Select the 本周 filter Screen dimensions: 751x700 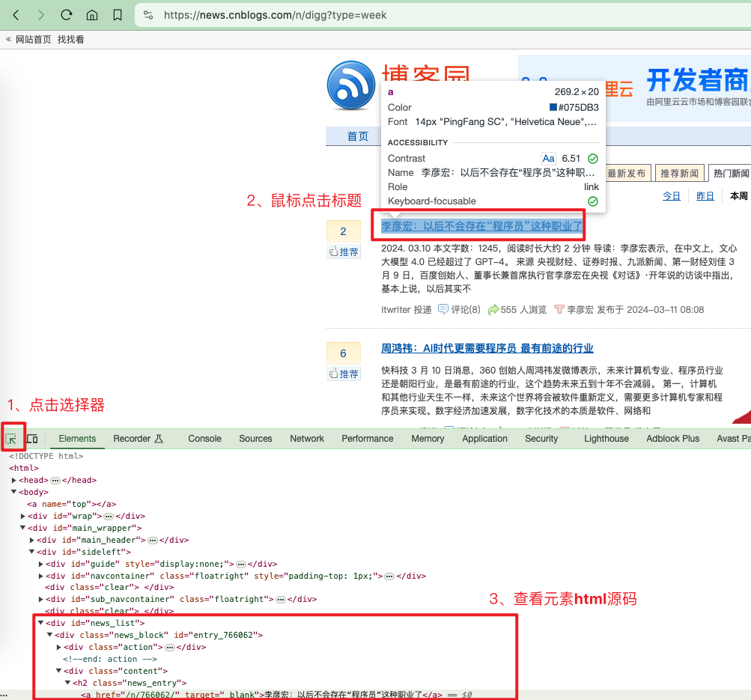point(738,196)
